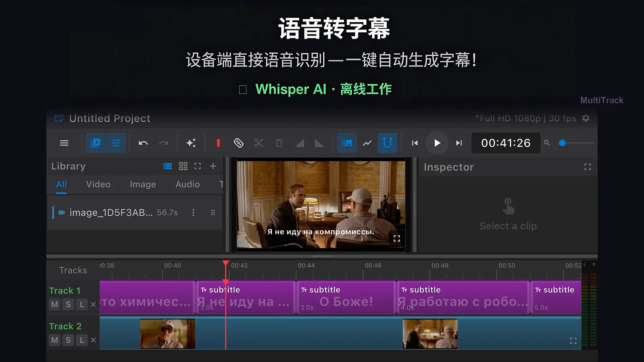Click the red record marker button
644x362 pixels.
point(218,143)
